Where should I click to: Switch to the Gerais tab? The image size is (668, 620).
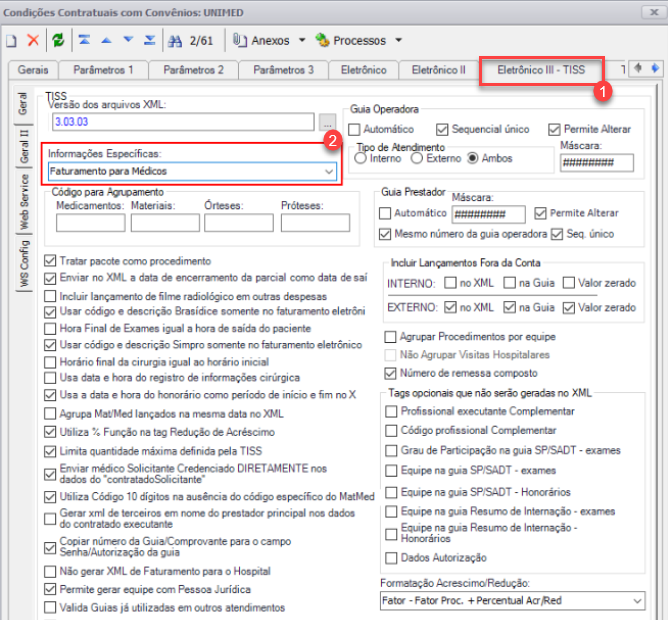[x=33, y=70]
